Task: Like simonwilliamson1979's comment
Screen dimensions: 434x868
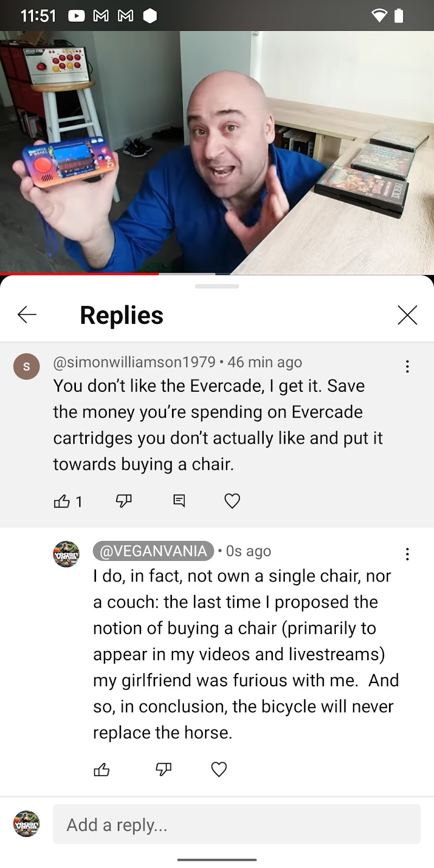Action: 62,501
